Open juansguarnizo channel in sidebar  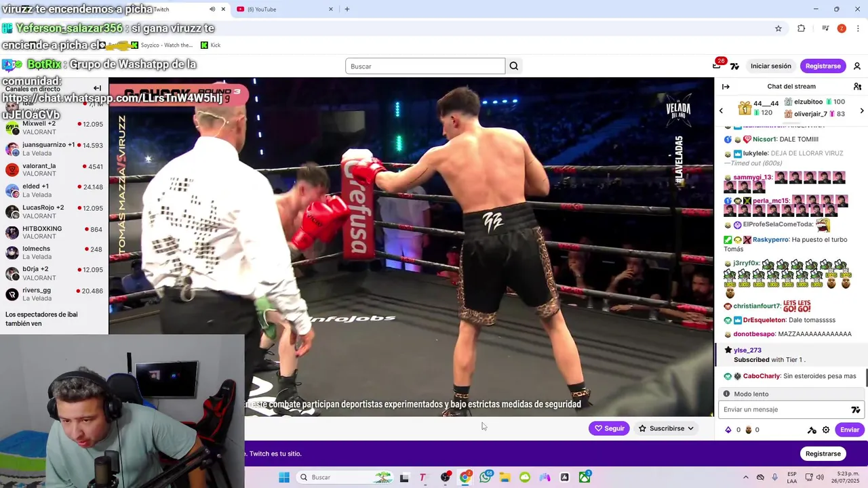coord(54,148)
